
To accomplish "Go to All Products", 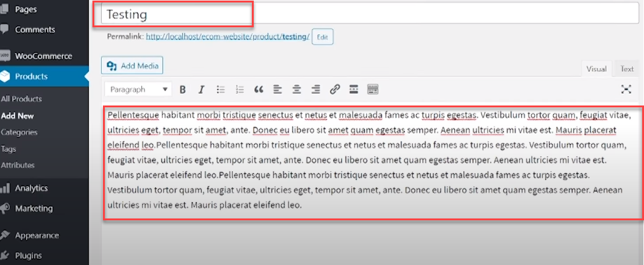I will point(21,99).
